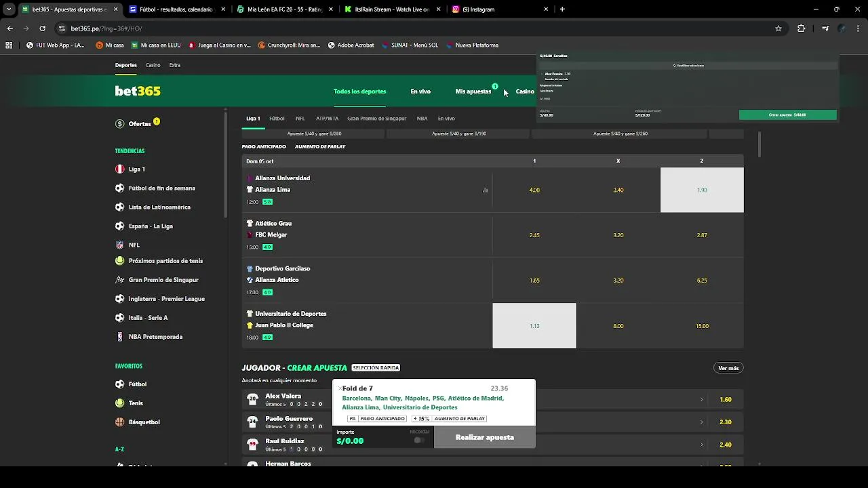Click the bet365 logo
Screen dimensions: 868x488
coord(138,91)
